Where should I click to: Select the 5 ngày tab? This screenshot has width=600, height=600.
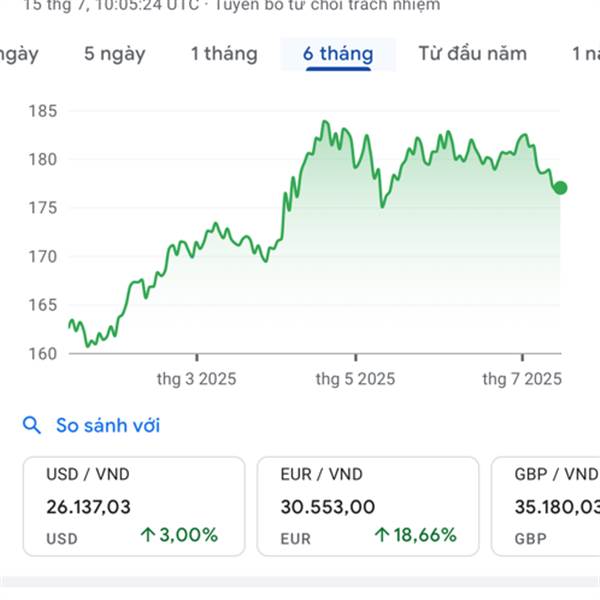click(x=114, y=54)
